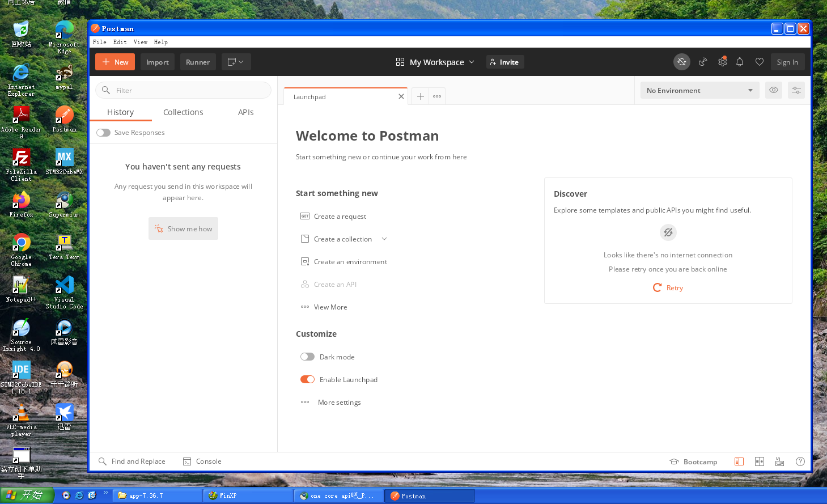Close the Launchpad tab
The image size is (827, 504).
pos(401,96)
